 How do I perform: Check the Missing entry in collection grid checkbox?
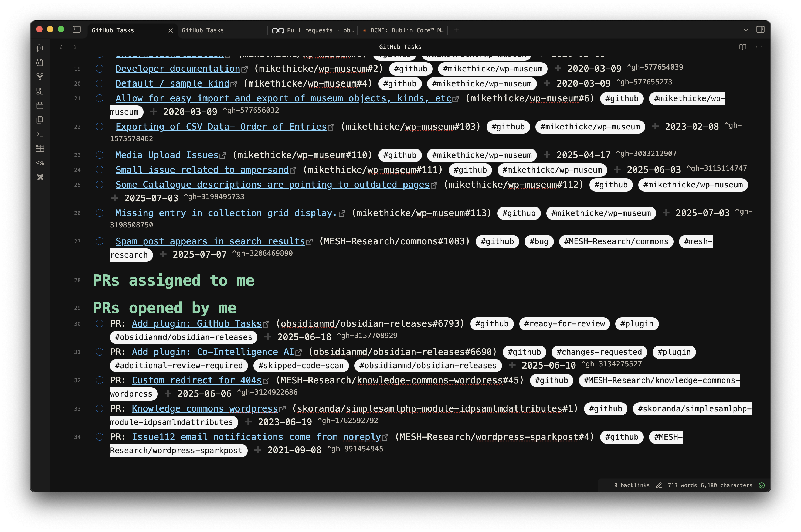click(x=99, y=213)
